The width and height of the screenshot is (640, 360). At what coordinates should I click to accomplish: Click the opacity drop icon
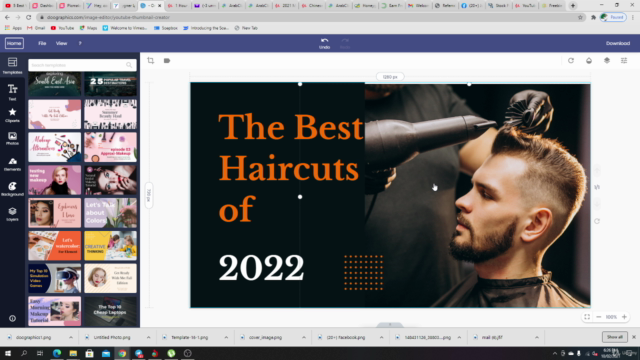589,60
